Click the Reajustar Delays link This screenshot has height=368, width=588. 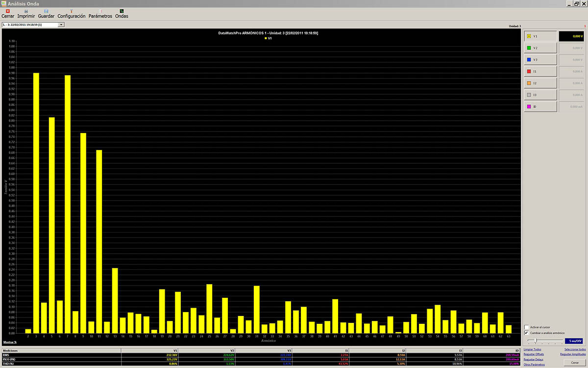coord(534,360)
